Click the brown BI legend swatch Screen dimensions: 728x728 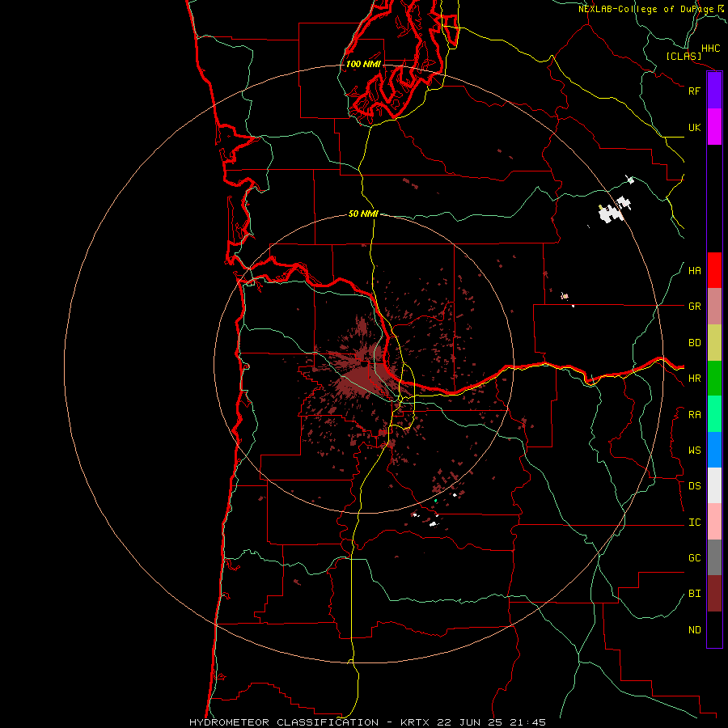point(714,594)
